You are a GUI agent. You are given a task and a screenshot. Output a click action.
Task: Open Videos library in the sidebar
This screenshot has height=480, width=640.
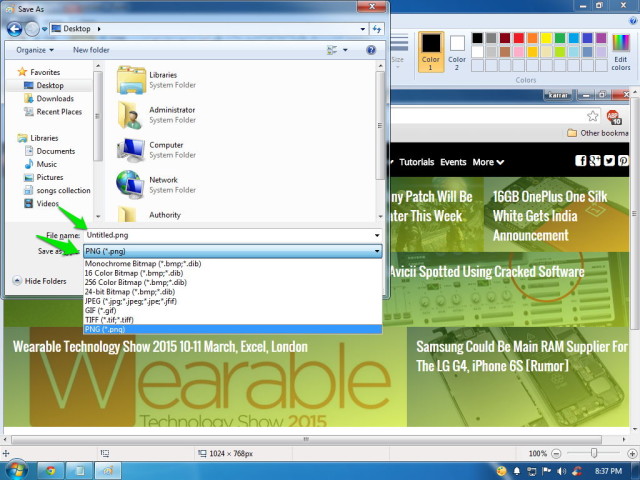tap(41, 203)
